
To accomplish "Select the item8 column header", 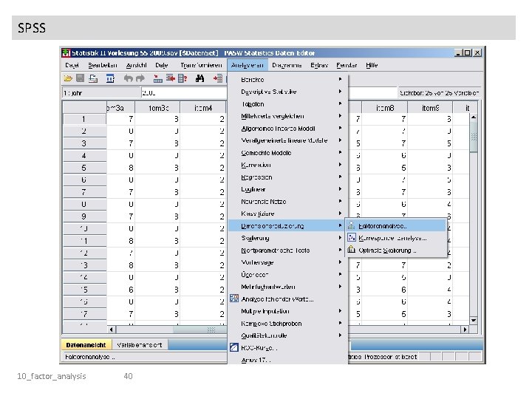I will point(385,108).
